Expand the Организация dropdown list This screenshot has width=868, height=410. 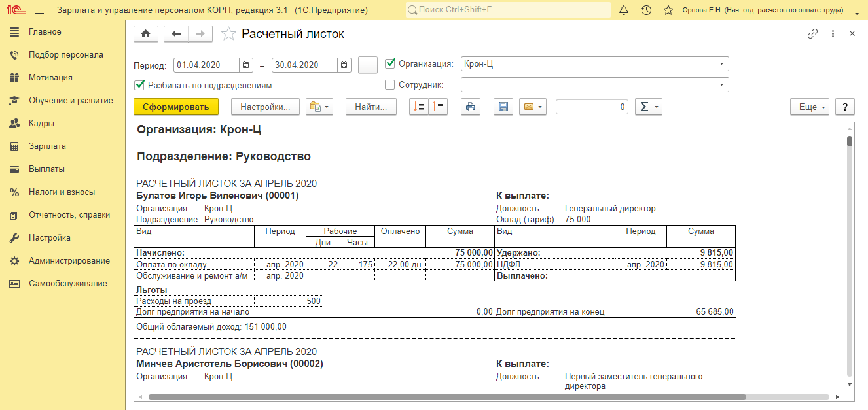[x=721, y=64]
